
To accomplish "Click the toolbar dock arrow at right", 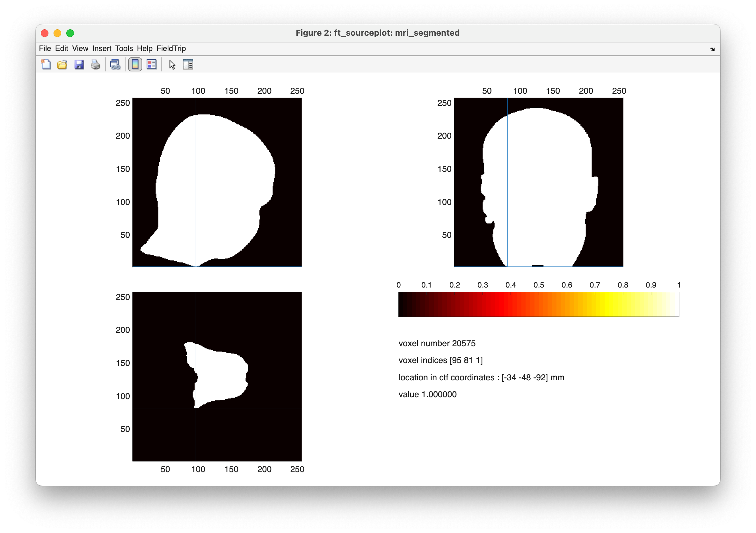I will click(712, 49).
